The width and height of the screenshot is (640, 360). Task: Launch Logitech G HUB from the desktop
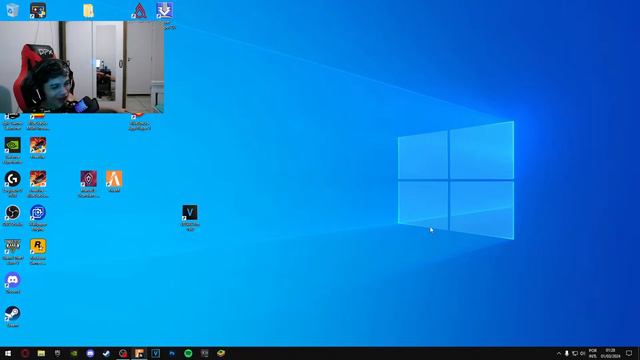[x=13, y=184]
